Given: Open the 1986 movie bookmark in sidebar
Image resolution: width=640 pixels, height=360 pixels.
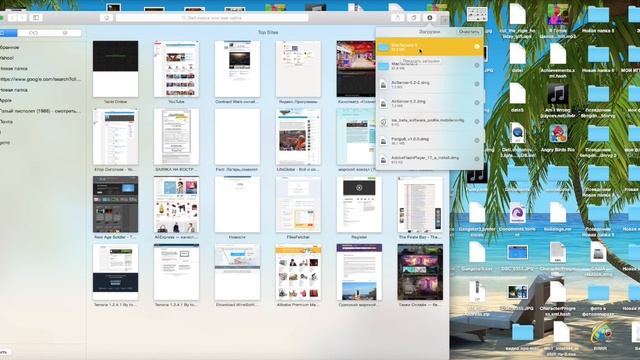Looking at the screenshot, I should (40, 111).
